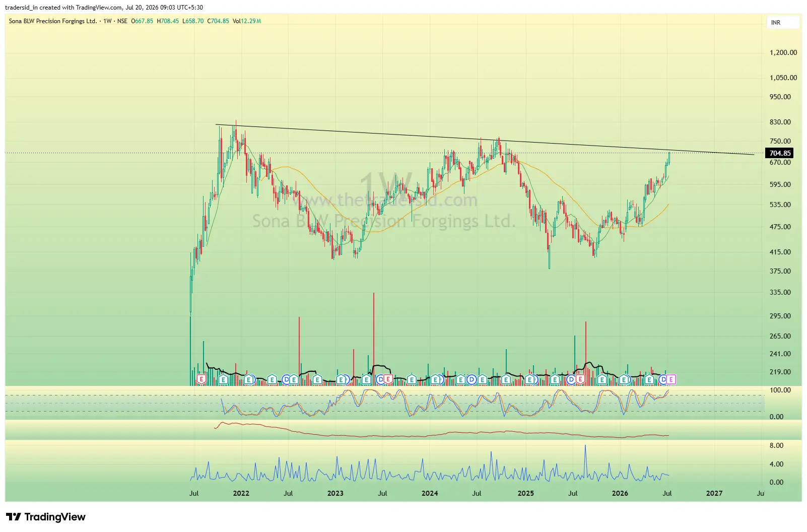Click the 1,050.00 price axis label
This screenshot has width=807, height=532.
tap(783, 78)
